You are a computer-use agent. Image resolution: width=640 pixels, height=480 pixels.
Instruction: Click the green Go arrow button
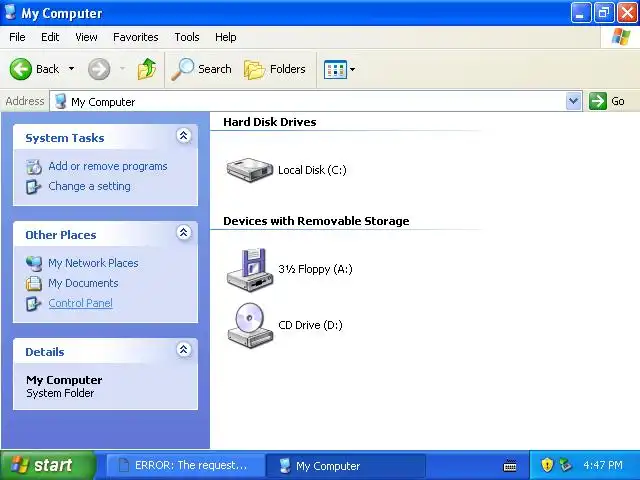[598, 101]
